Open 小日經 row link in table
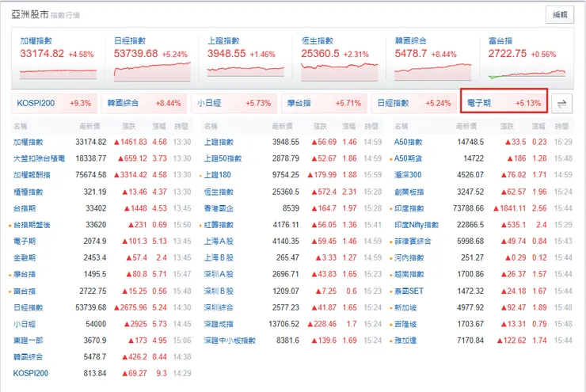Viewport: 586px width, 392px height. [x=25, y=324]
